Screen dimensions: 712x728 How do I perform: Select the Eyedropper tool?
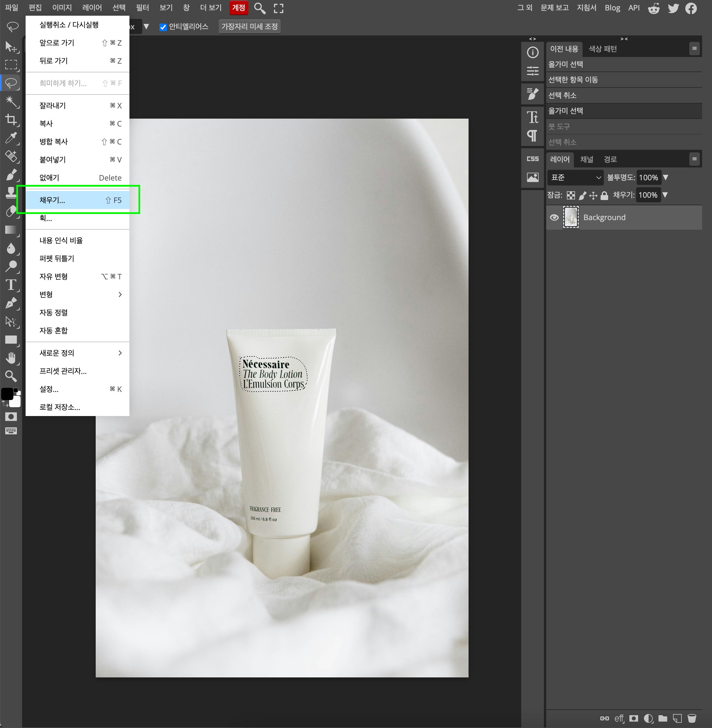point(11,138)
